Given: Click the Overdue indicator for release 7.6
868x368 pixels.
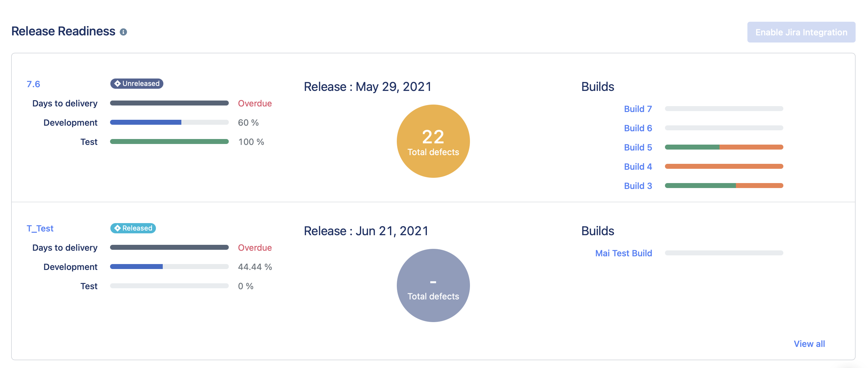Looking at the screenshot, I should point(255,103).
